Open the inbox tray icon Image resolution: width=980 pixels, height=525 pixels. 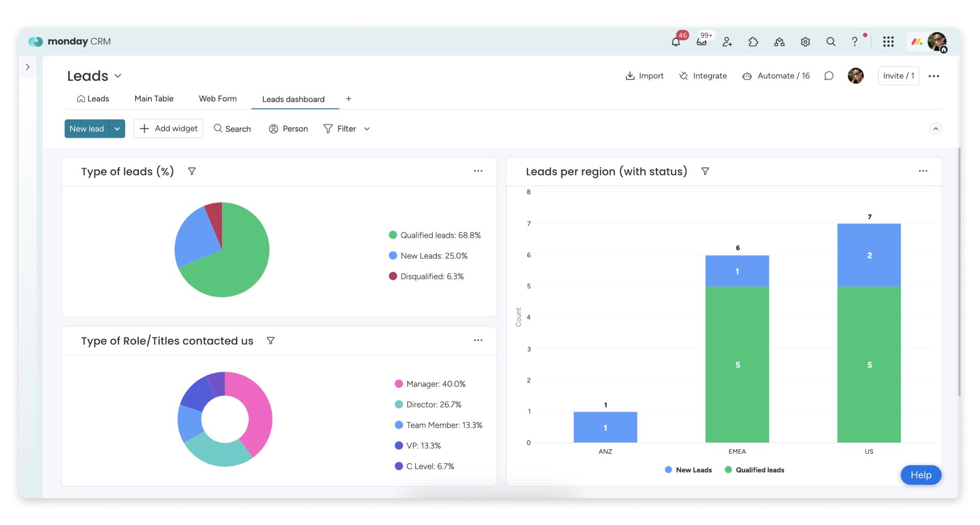coord(702,42)
